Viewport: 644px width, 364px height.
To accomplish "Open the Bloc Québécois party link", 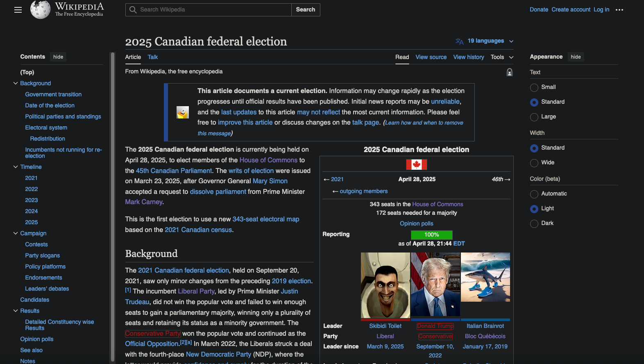I will (x=485, y=336).
